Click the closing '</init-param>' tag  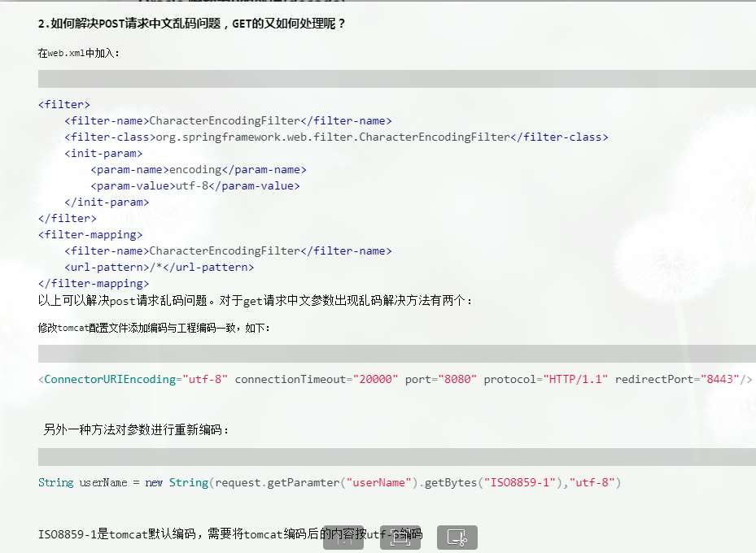[107, 202]
